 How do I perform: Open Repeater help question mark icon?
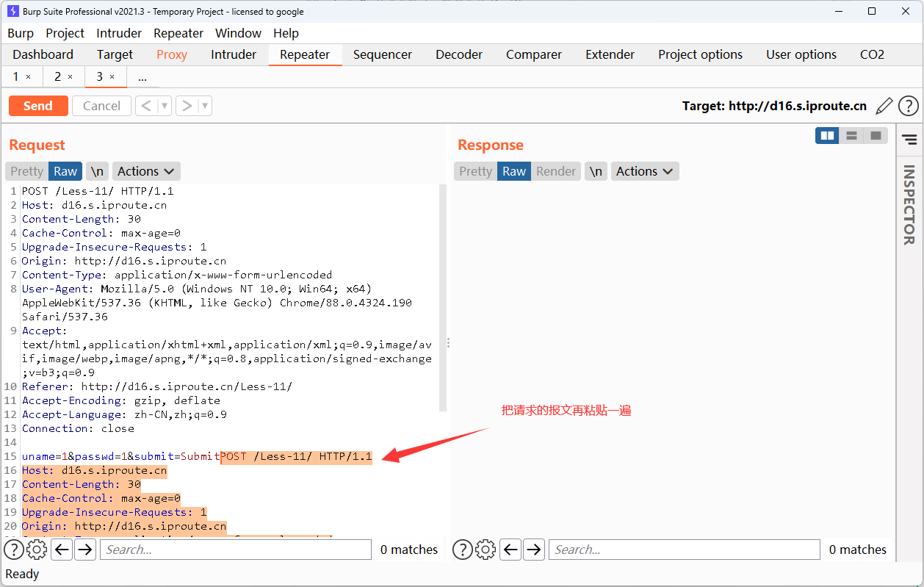tap(909, 106)
